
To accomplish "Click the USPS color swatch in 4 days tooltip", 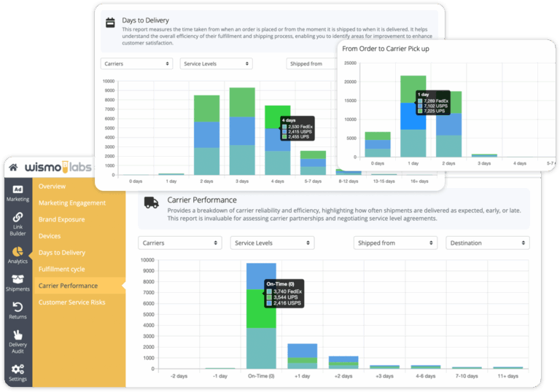I will click(x=284, y=132).
